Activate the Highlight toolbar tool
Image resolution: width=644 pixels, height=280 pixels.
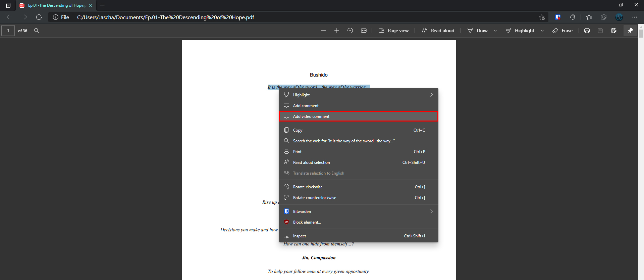(520, 31)
